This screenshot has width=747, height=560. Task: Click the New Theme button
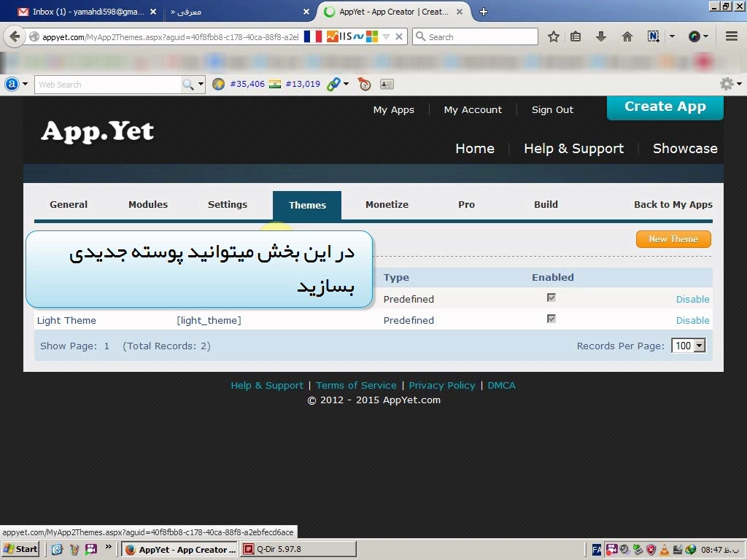(x=673, y=239)
